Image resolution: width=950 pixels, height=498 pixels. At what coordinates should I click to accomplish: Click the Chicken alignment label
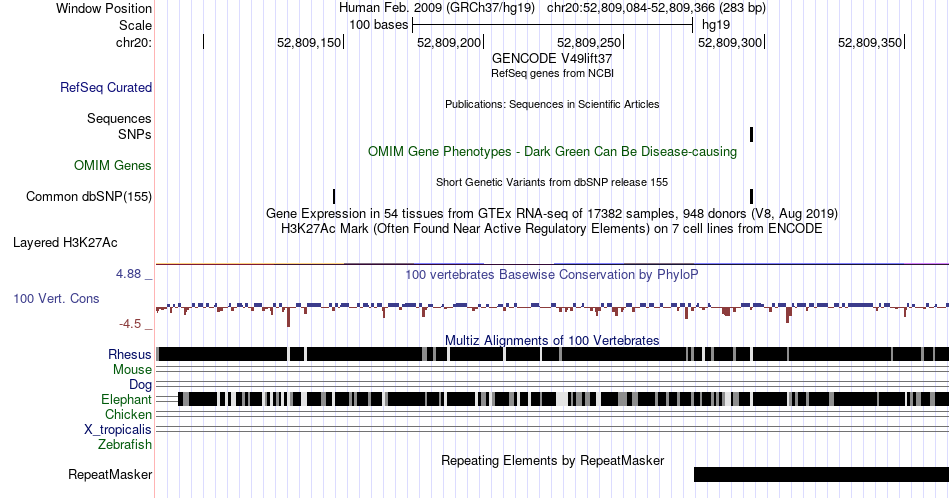[128, 414]
